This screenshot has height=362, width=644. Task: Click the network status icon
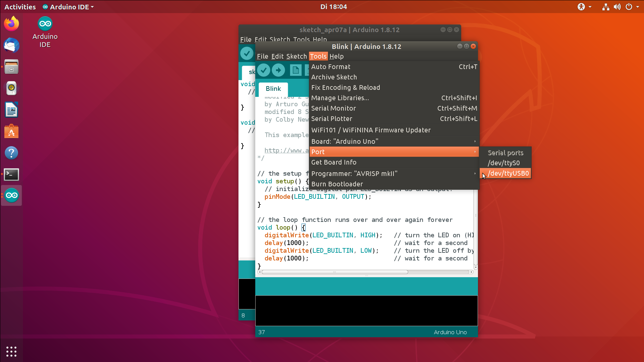(605, 7)
